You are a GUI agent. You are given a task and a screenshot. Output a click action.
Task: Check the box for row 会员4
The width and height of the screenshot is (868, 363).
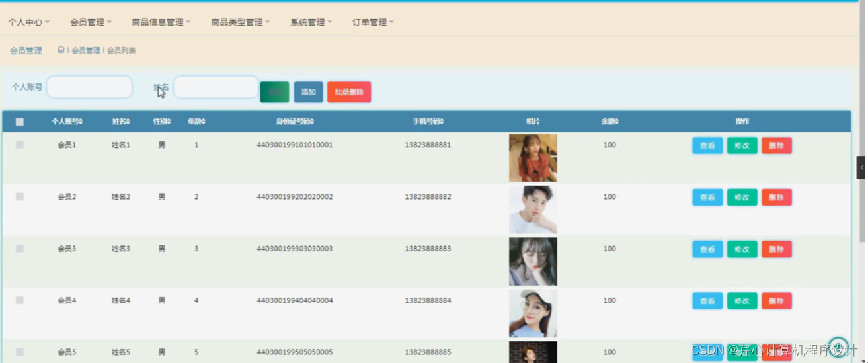click(x=20, y=300)
